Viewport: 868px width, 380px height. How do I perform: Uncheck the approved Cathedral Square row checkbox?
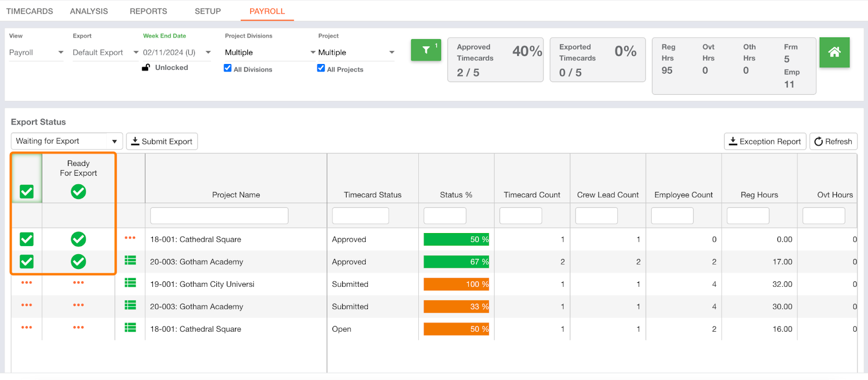27,239
